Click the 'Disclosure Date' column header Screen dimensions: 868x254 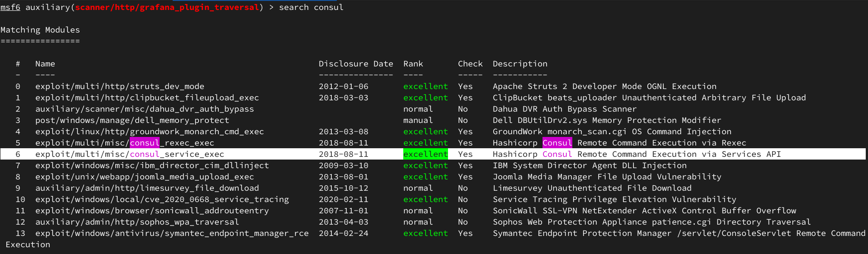[356, 64]
